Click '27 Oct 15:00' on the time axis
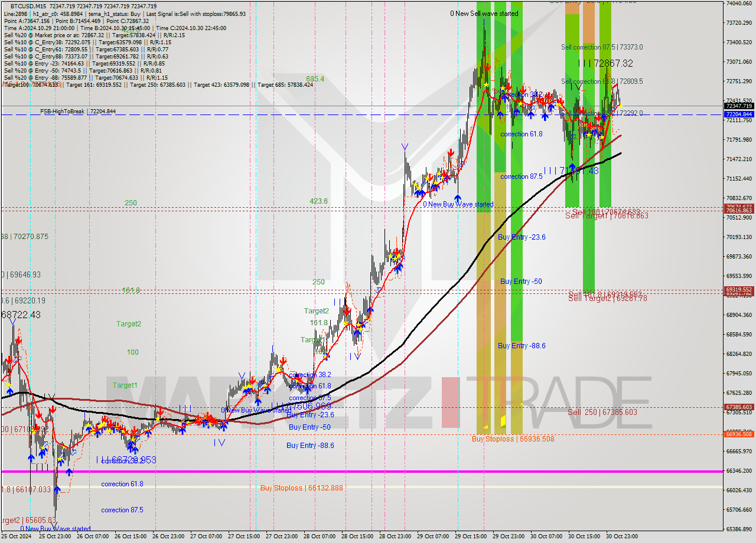The width and height of the screenshot is (756, 543). click(x=243, y=537)
